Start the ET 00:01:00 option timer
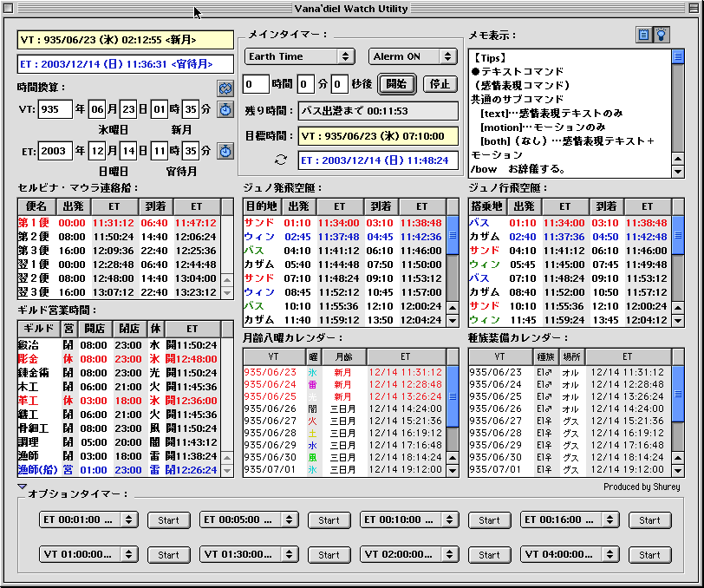 point(169,520)
